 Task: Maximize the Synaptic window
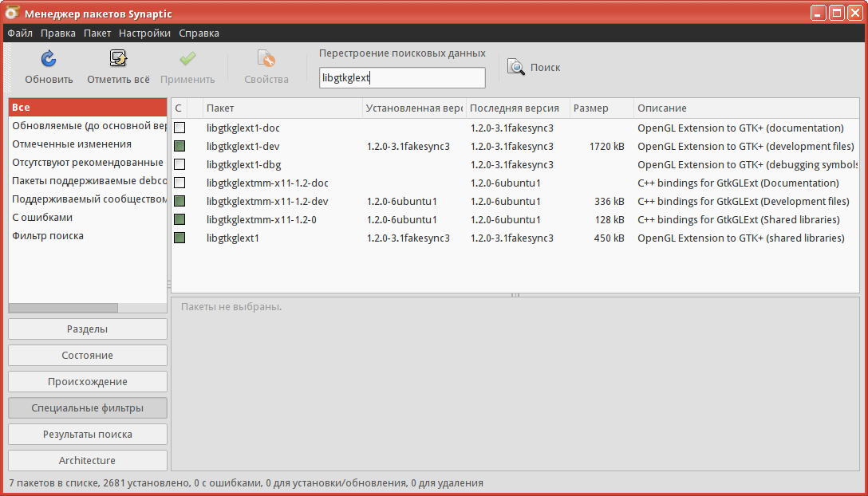[837, 13]
